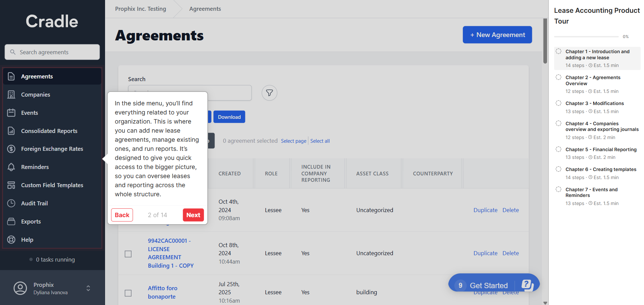
Task: Click the New Agreement button
Action: tap(497, 35)
